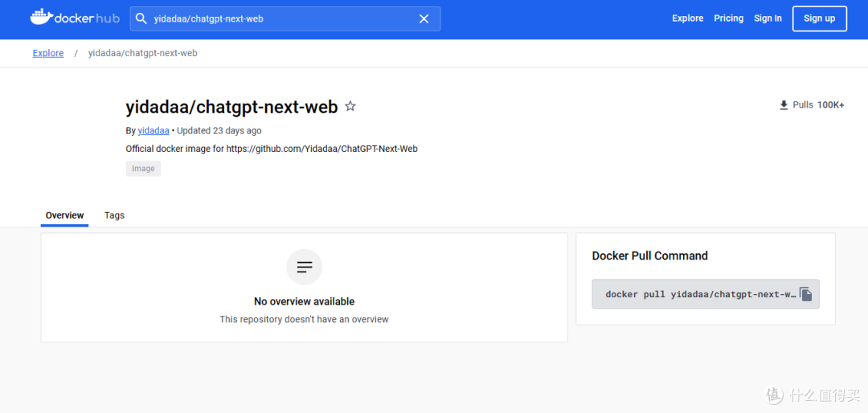Click the Docker Pull Command heading
This screenshot has height=413, width=868.
[x=650, y=256]
